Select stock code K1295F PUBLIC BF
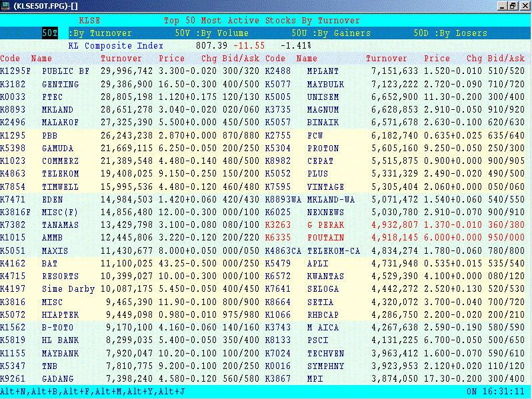The height and width of the screenshot is (399, 532). coord(15,71)
